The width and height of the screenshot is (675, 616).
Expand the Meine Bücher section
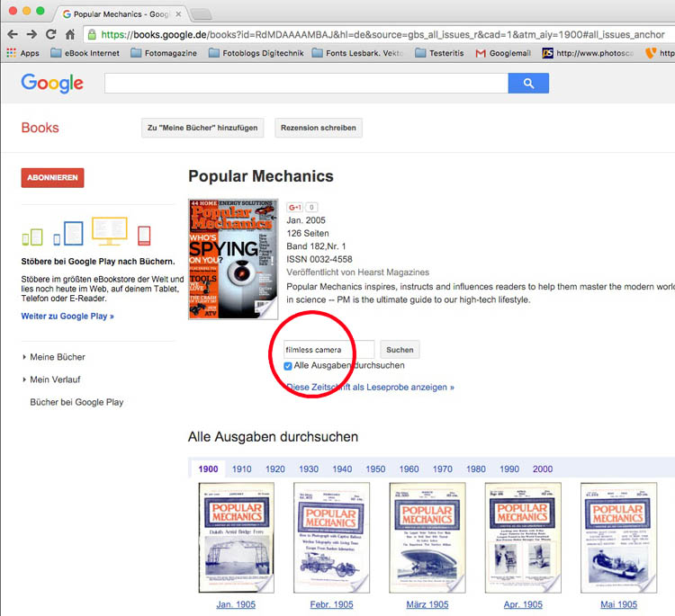[54, 357]
